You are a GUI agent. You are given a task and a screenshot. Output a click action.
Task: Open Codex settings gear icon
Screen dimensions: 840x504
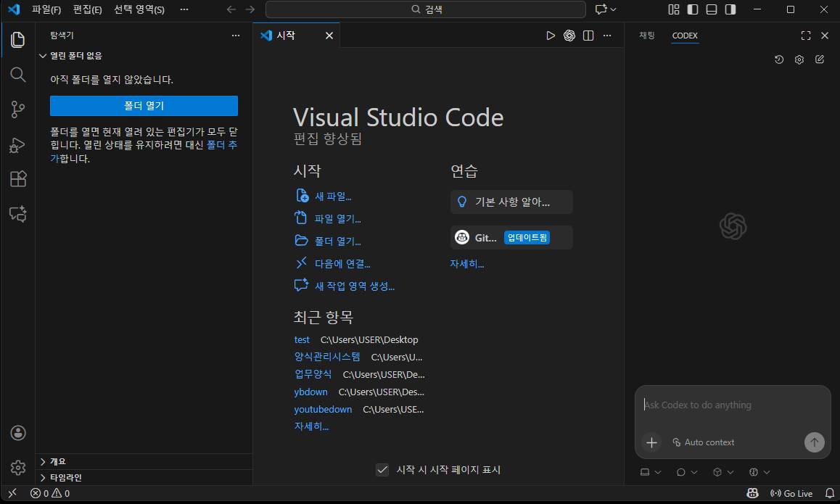point(799,59)
